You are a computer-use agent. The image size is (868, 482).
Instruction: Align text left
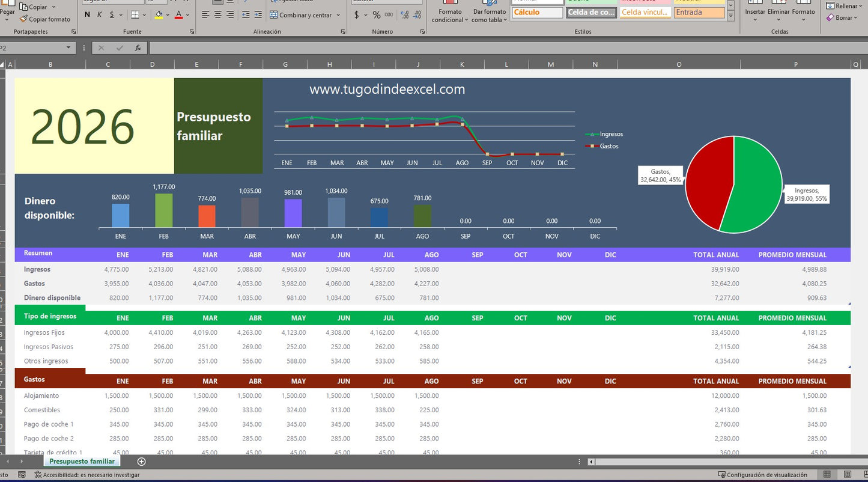pyautogui.click(x=205, y=14)
